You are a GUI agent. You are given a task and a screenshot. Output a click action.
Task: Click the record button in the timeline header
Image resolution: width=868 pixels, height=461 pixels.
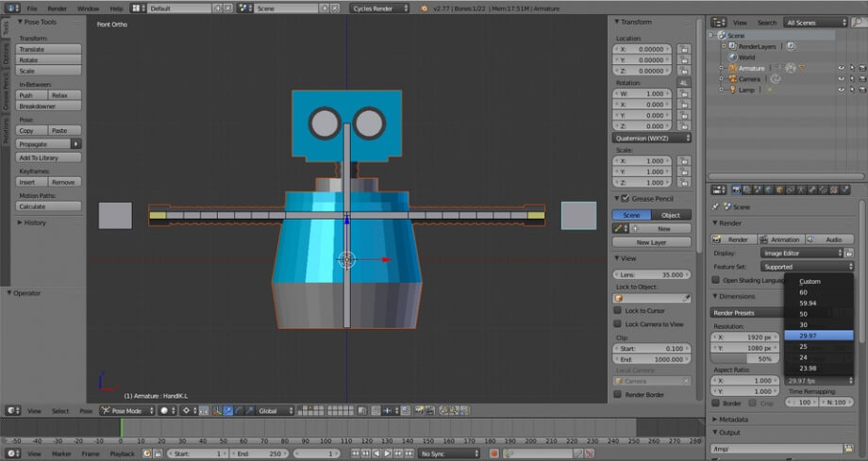click(x=493, y=453)
